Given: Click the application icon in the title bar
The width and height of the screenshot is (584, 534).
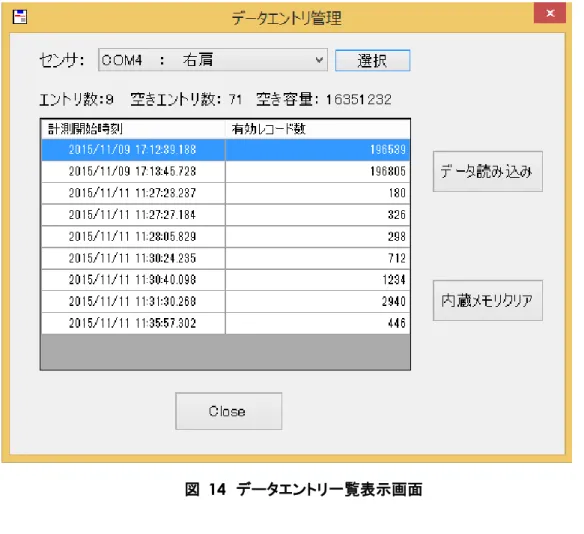Looking at the screenshot, I should 20,17.
